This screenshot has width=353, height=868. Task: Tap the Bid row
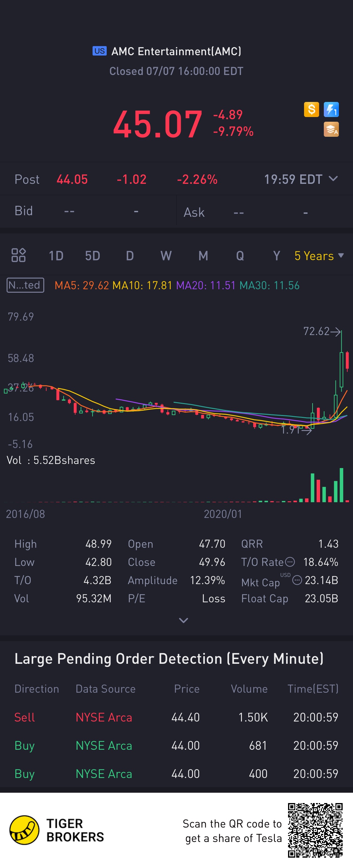point(88,211)
